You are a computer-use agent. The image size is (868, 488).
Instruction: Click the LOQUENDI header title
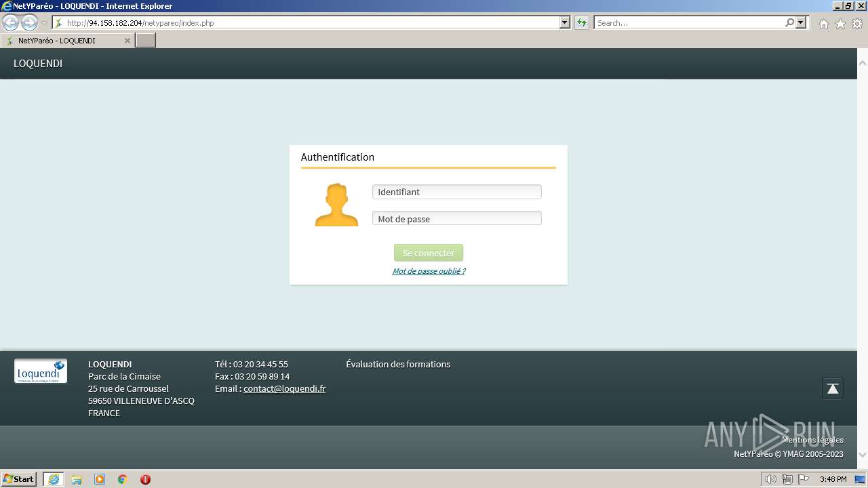(x=38, y=64)
